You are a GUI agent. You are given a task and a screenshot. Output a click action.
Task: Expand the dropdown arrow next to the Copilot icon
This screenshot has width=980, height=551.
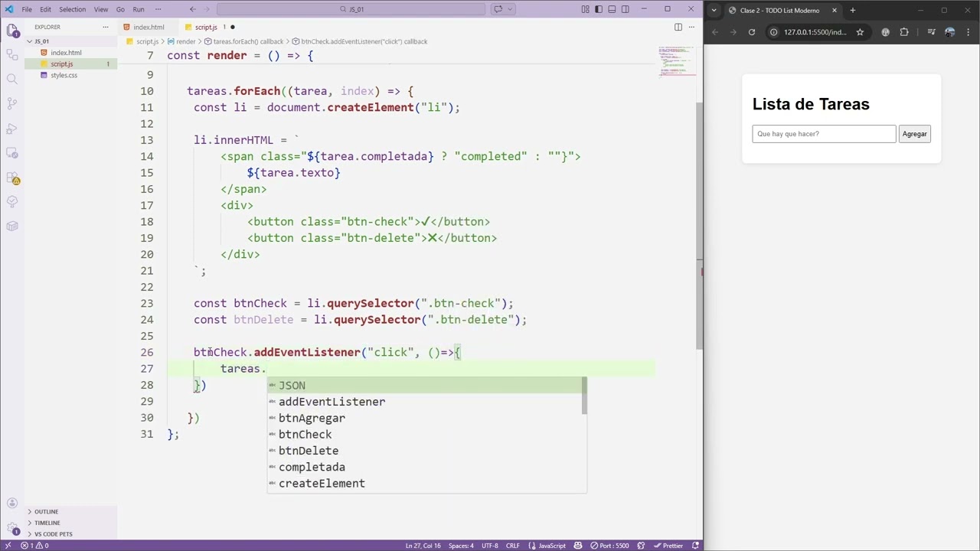point(510,9)
